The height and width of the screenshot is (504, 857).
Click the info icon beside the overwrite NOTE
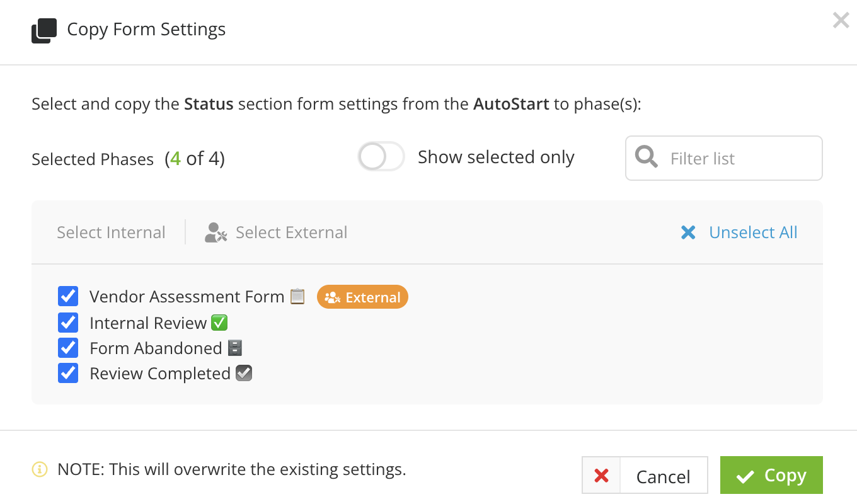(38, 469)
